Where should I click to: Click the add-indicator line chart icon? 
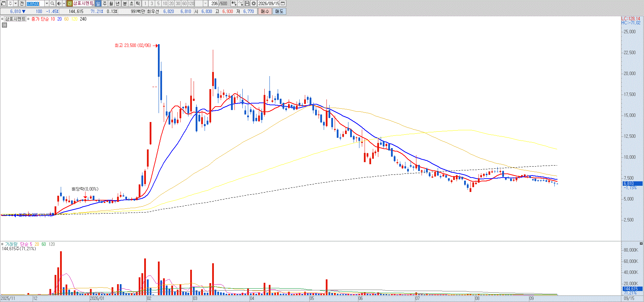[241, 3]
